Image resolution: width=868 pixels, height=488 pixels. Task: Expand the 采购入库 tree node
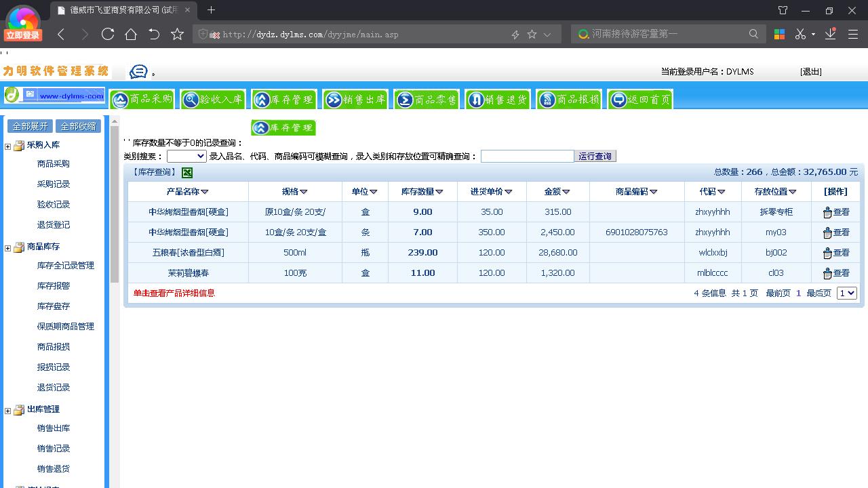point(8,146)
